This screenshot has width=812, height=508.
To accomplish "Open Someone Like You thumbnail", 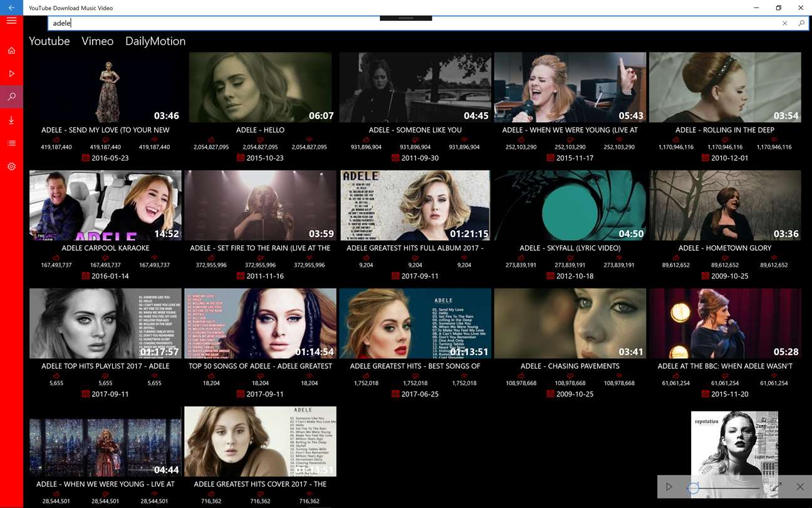I will [x=415, y=87].
